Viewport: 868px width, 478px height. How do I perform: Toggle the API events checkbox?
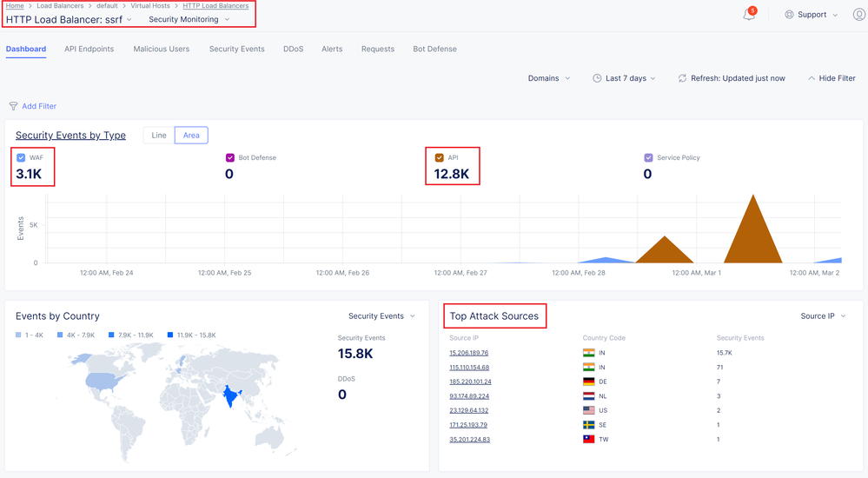point(439,158)
